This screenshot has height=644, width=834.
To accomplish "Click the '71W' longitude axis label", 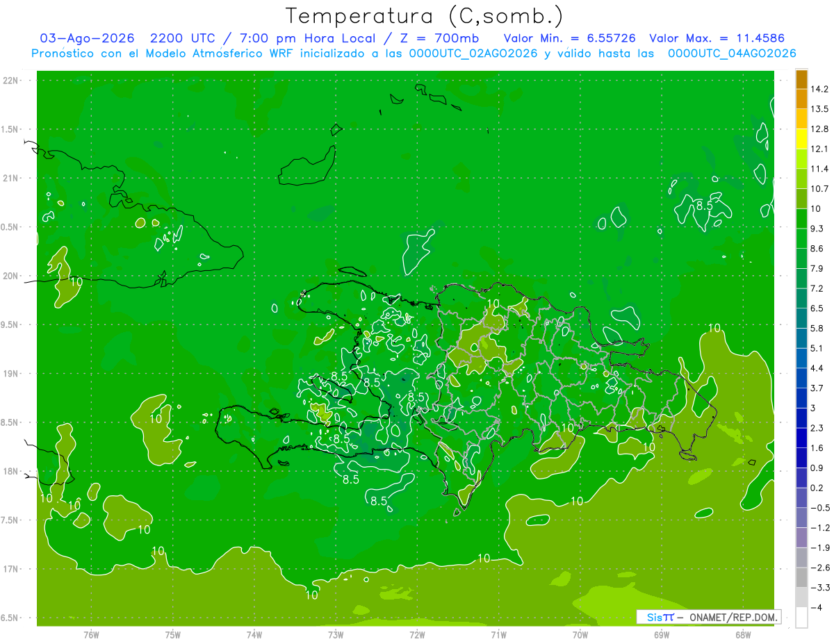I will click(x=498, y=634).
